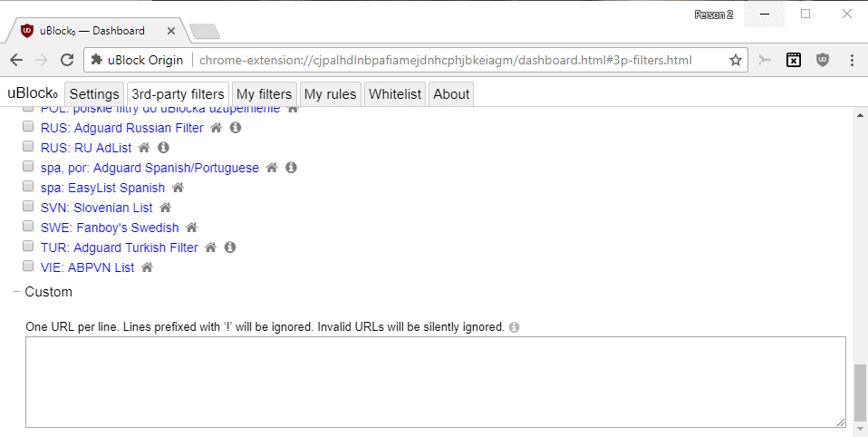The image size is (868, 437).
Task: Click the uBlock Origin extension puzzle icon in address bar
Action: (97, 60)
